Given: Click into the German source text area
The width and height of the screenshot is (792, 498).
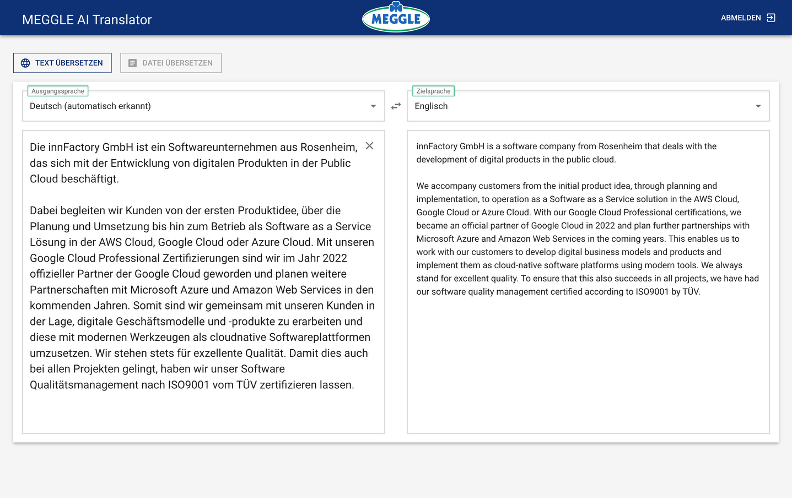Looking at the screenshot, I should tap(204, 282).
